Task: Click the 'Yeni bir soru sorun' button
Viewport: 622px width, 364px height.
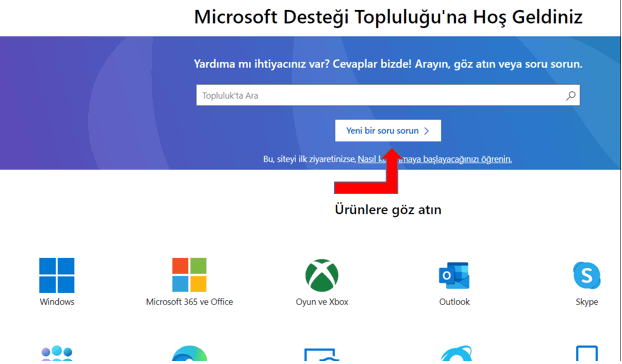Action: 388,130
